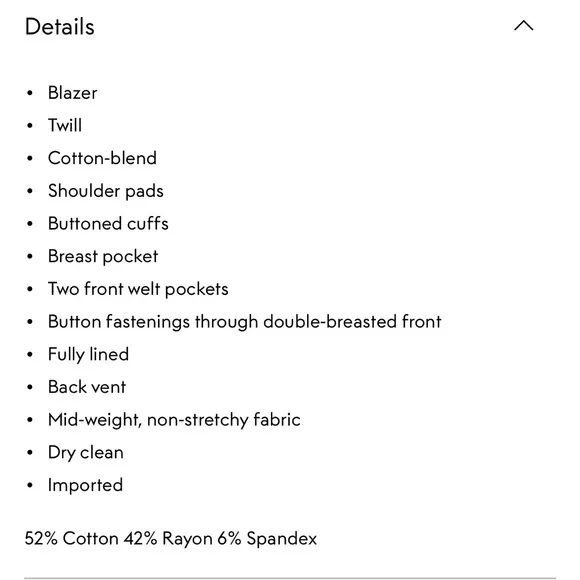580x580 pixels.
Task: Click the Twill list entry
Action: [x=65, y=125]
